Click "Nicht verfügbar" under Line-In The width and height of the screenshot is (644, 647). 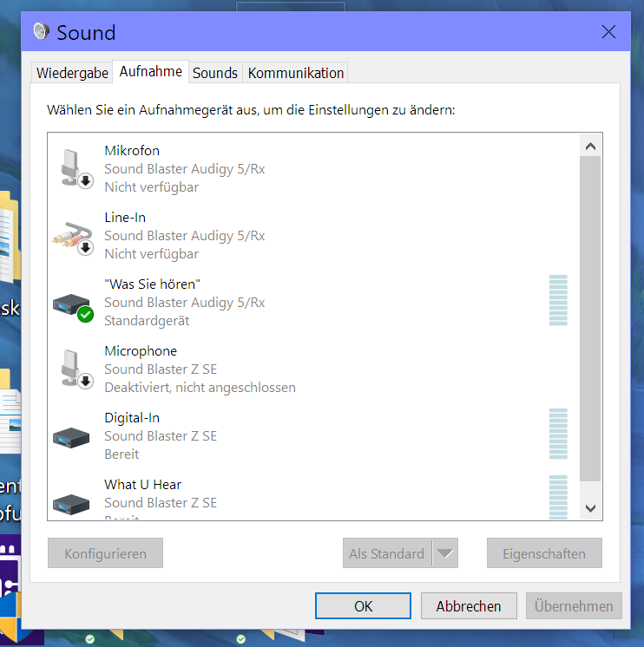pos(152,254)
